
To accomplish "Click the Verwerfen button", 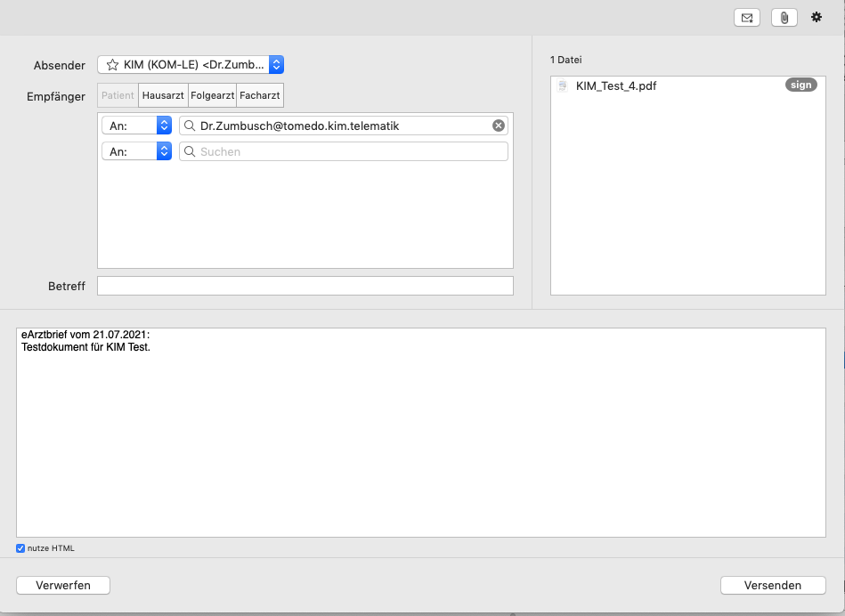I will pos(63,585).
